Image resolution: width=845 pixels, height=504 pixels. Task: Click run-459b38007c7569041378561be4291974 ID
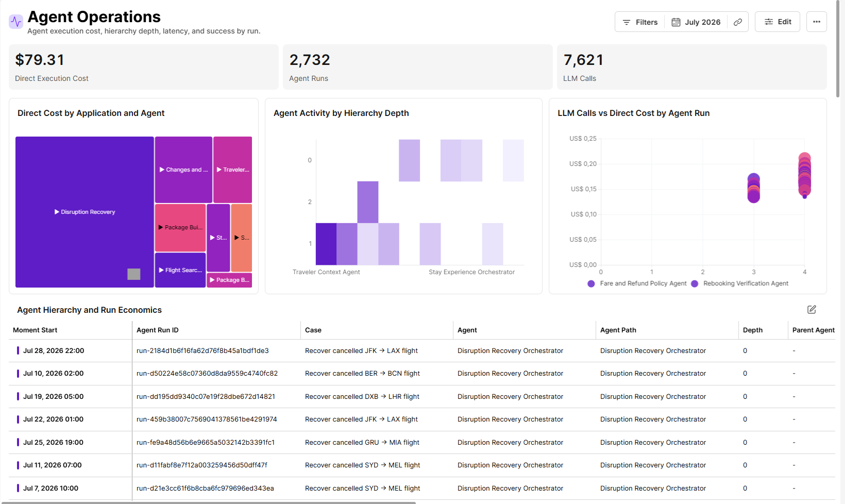point(207,419)
